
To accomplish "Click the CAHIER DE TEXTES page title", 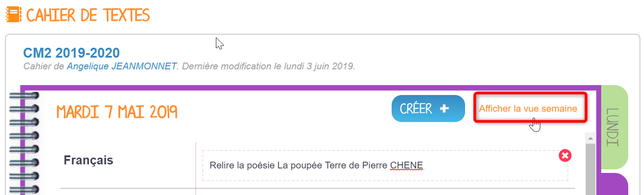I will click(88, 15).
